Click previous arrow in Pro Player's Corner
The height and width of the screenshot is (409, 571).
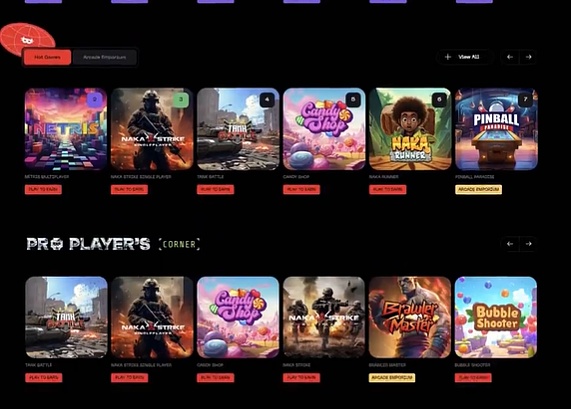510,244
